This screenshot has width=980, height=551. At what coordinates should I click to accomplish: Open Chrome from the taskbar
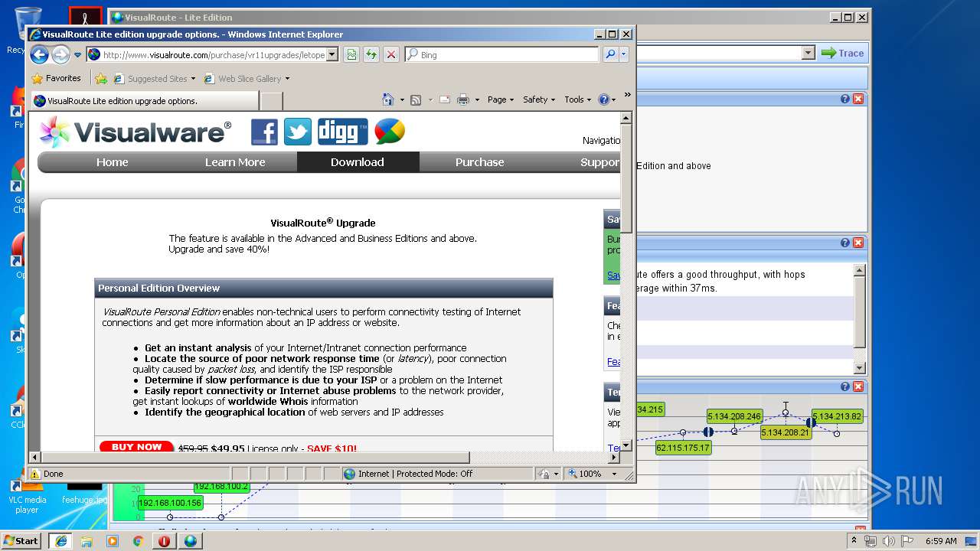(138, 541)
